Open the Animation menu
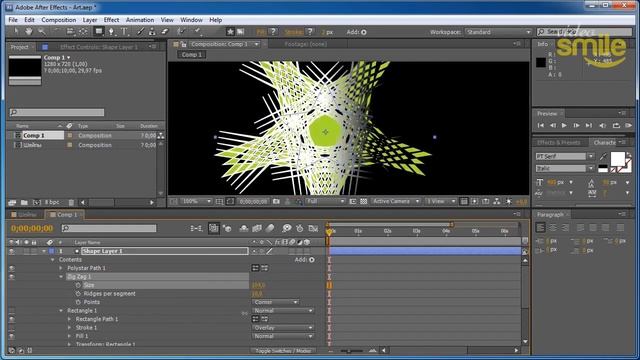The width and height of the screenshot is (640, 360). tap(140, 20)
